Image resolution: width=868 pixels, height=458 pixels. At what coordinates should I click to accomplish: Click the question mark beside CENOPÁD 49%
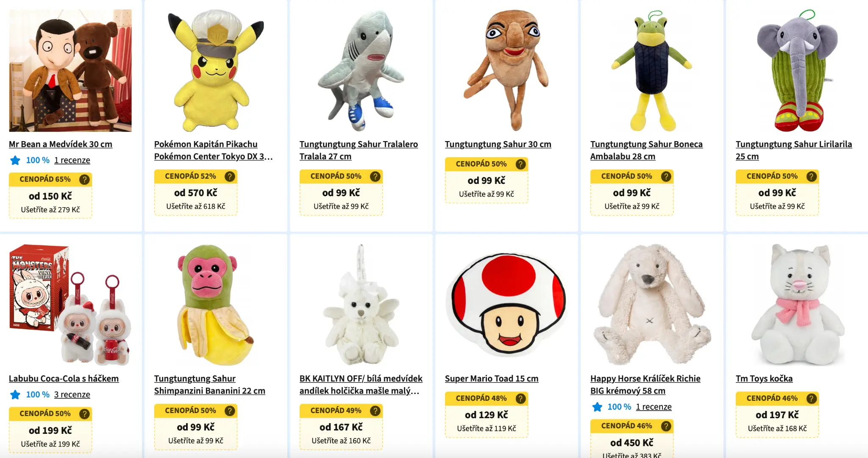pos(375,411)
